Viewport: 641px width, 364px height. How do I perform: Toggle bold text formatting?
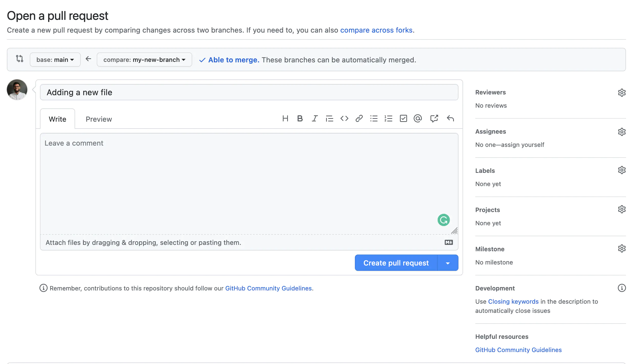[300, 119]
